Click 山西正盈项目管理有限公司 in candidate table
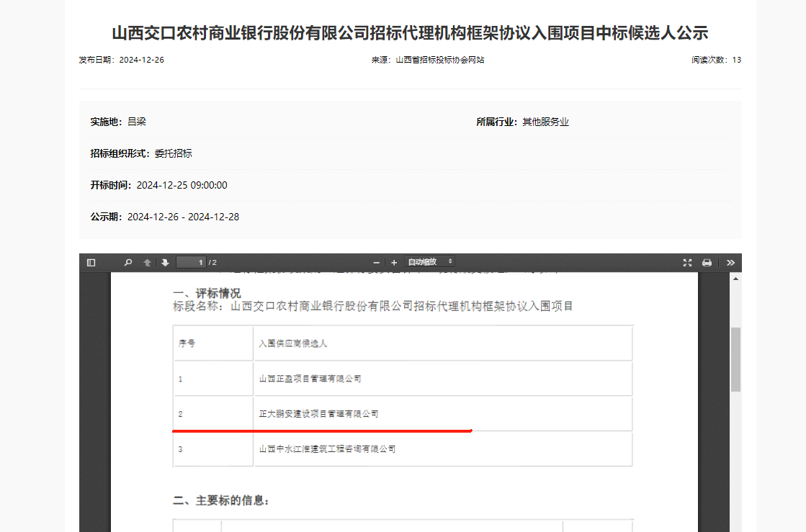806x532 pixels. click(310, 379)
